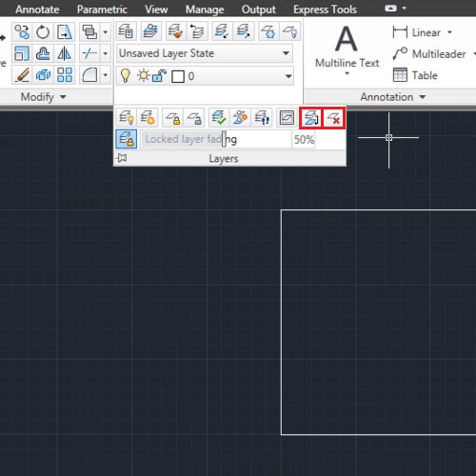Click the Bring to Front draw order icon
The image size is (476, 476).
pyautogui.click(x=89, y=31)
